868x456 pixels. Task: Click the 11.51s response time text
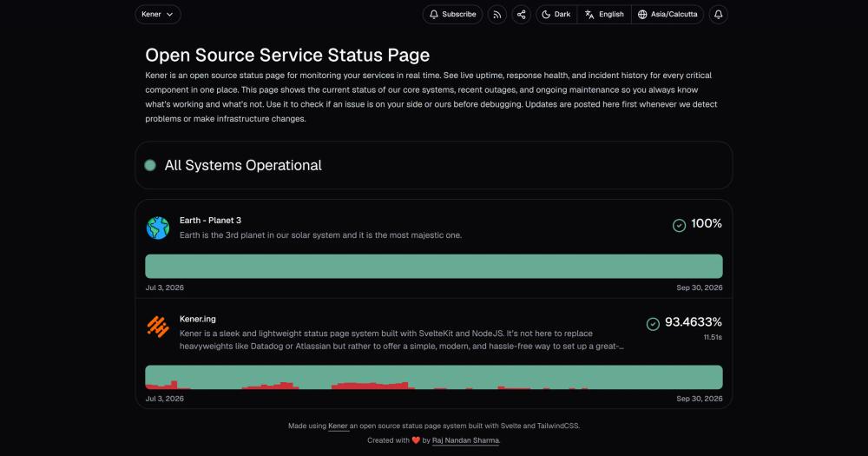[713, 337]
